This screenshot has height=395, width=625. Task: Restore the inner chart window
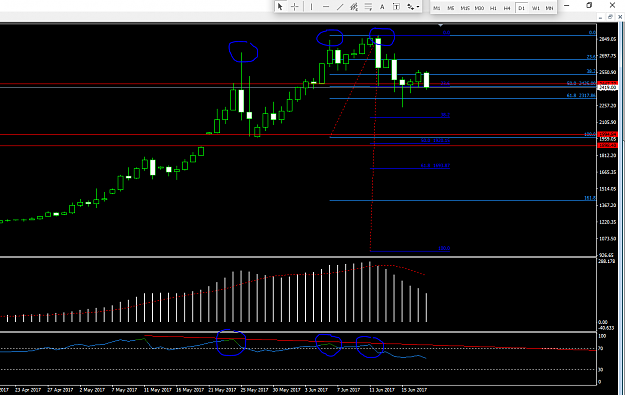610,17
